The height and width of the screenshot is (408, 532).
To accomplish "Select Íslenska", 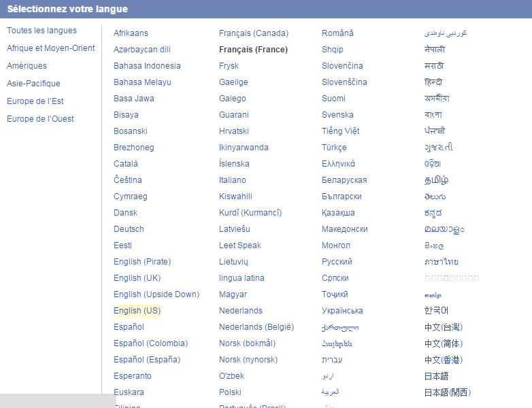I will [x=234, y=163].
